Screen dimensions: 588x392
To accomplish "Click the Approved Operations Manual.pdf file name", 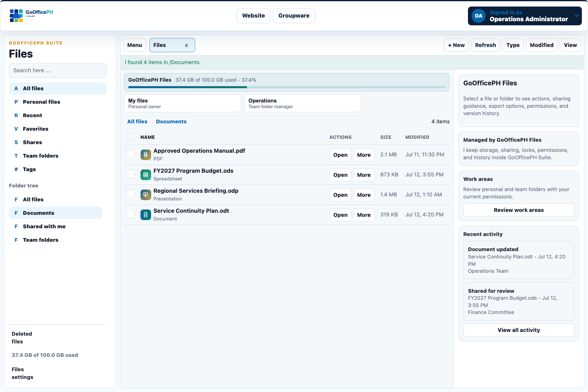I will [199, 151].
